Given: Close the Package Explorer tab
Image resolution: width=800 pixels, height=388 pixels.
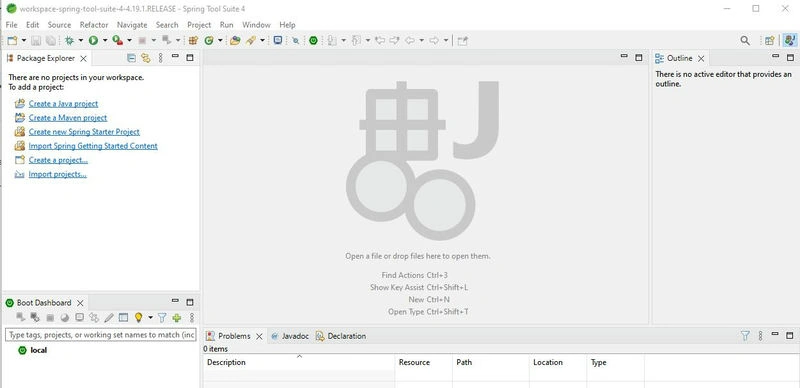Looking at the screenshot, I should point(83,59).
